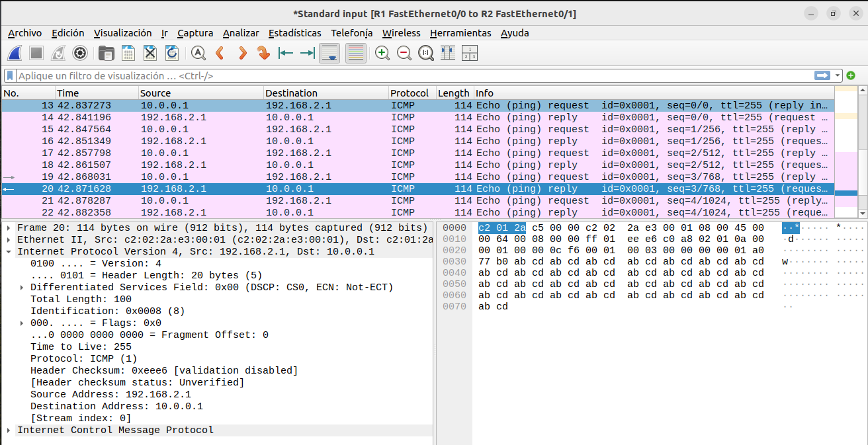Image resolution: width=868 pixels, height=445 pixels.
Task: Open the Captura menu
Action: (195, 33)
